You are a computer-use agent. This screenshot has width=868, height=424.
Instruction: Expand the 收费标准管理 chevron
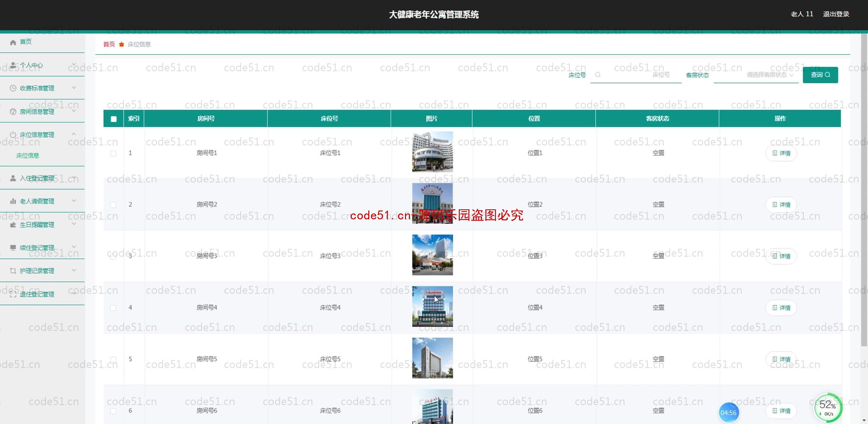click(x=74, y=88)
